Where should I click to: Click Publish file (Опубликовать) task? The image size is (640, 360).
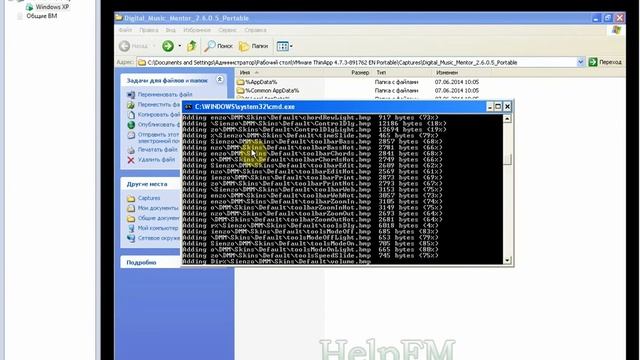159,124
